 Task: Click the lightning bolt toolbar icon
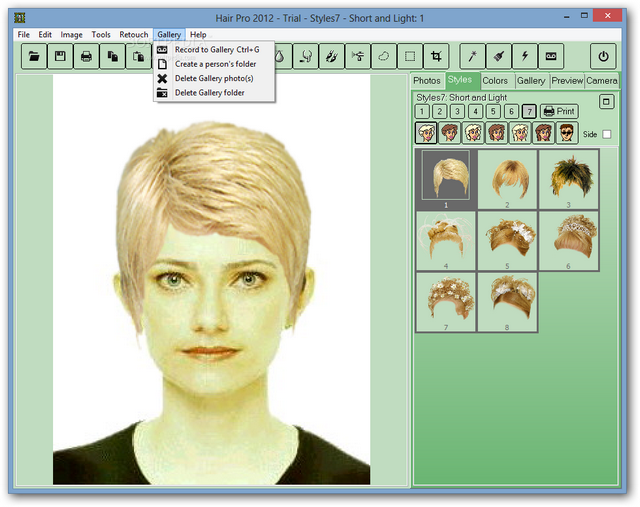524,56
